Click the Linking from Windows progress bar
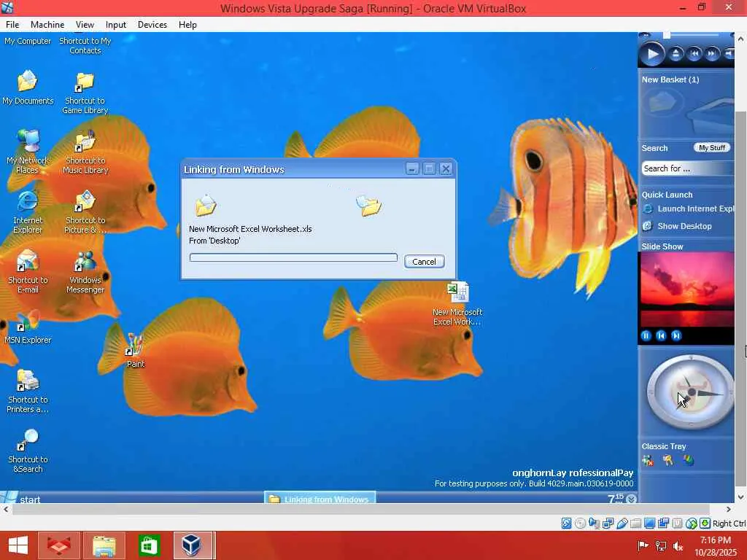Image resolution: width=747 pixels, height=560 pixels. (293, 257)
